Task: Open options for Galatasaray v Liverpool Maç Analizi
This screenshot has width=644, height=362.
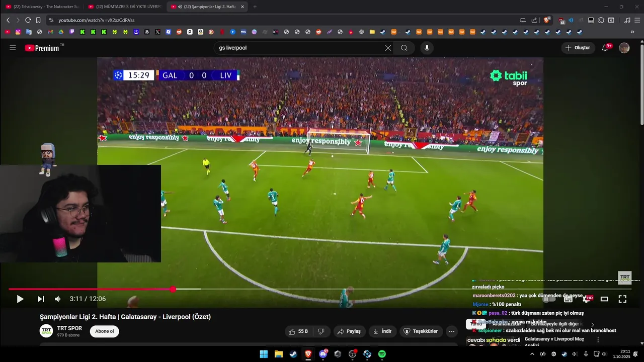Action: point(598,340)
